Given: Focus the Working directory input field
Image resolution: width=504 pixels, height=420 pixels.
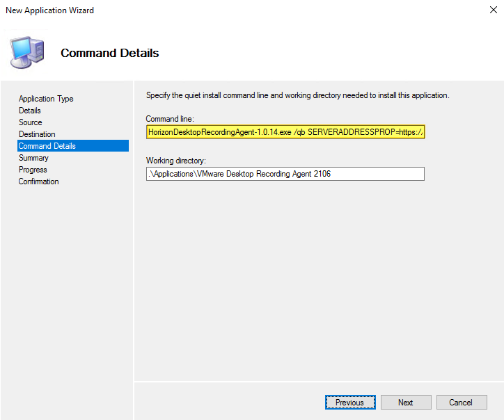Looking at the screenshot, I should [x=285, y=174].
